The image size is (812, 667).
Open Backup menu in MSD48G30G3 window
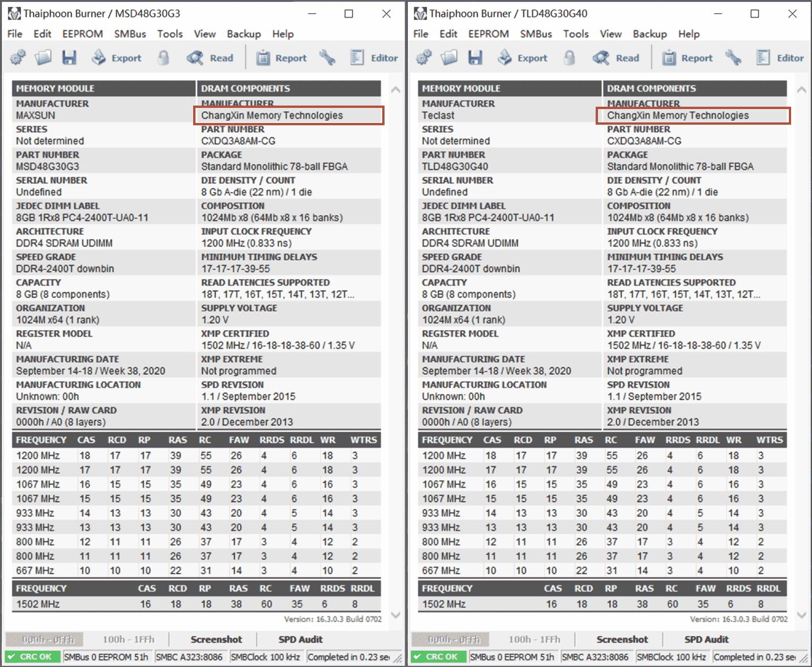click(244, 34)
